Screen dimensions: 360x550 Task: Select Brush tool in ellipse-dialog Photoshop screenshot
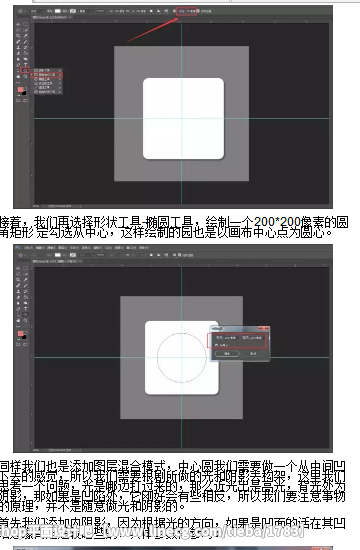click(x=26, y=286)
